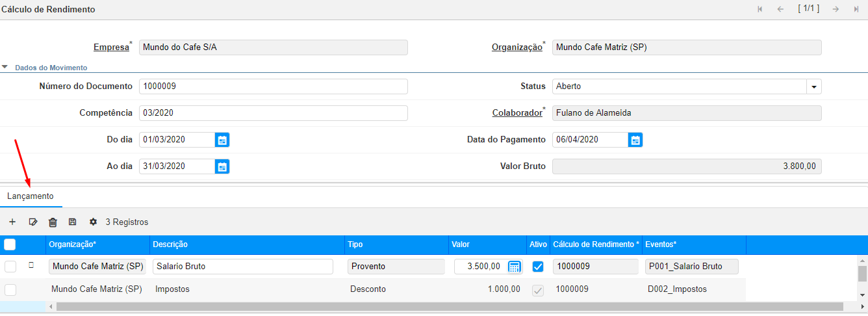
Task: Click the delete trash icon
Action: [x=53, y=222]
